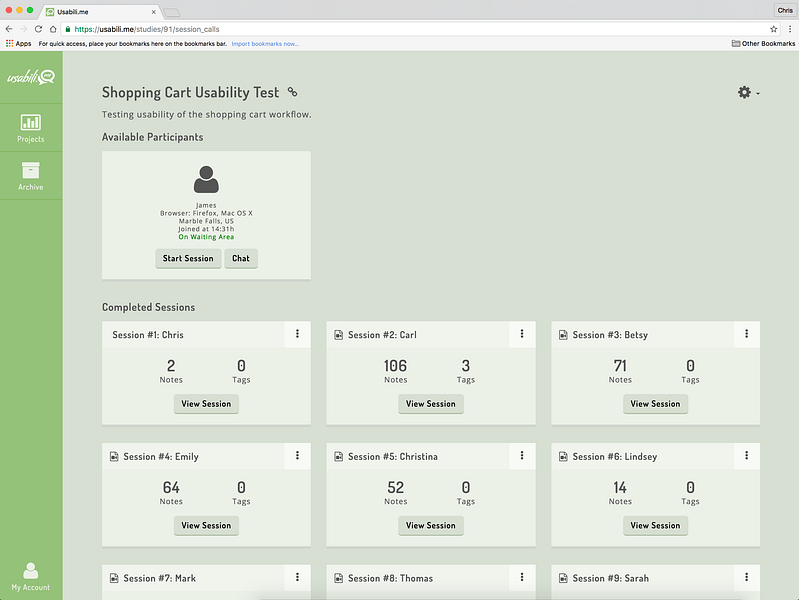
Task: Open options menu for Session #4: Emily
Action: tap(297, 456)
